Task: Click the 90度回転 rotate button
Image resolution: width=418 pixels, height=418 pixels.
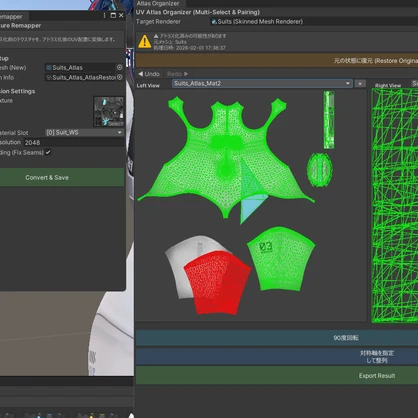Action: click(x=277, y=338)
